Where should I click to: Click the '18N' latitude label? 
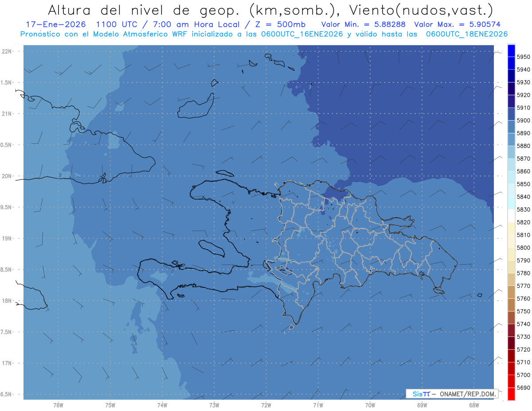(x=7, y=301)
